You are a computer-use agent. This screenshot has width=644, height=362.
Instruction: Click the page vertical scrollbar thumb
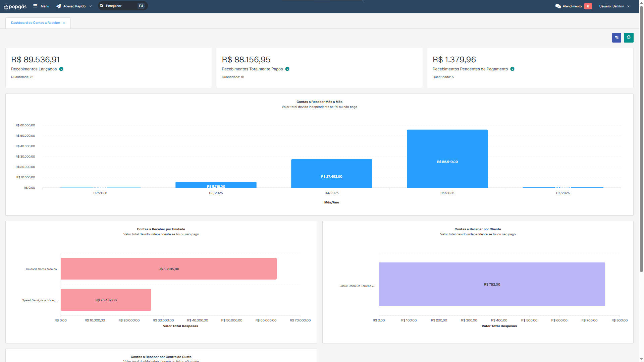[641, 139]
